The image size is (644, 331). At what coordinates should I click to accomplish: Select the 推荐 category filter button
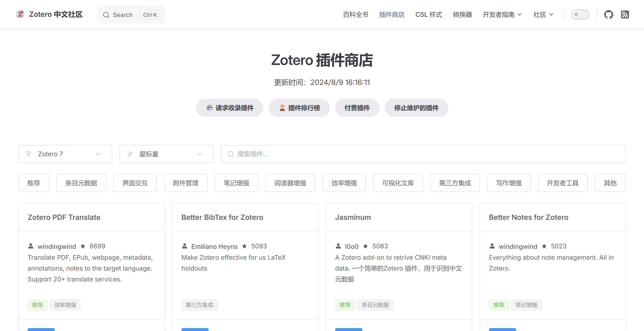(34, 183)
